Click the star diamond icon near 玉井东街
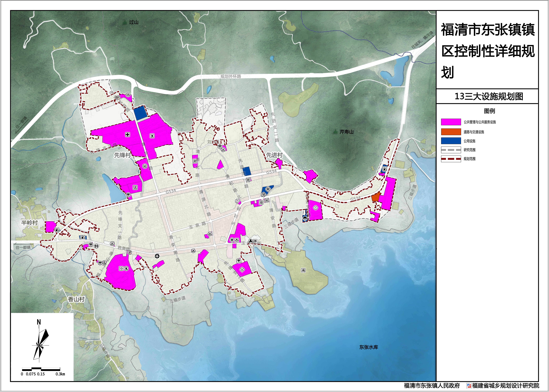The height and width of the screenshot is (392, 549). pyautogui.click(x=232, y=240)
